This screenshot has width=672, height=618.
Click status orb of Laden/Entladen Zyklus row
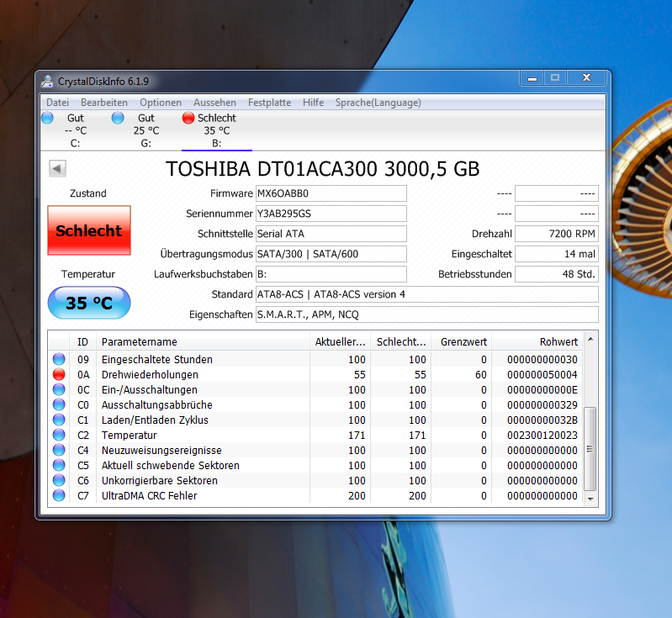click(x=59, y=420)
